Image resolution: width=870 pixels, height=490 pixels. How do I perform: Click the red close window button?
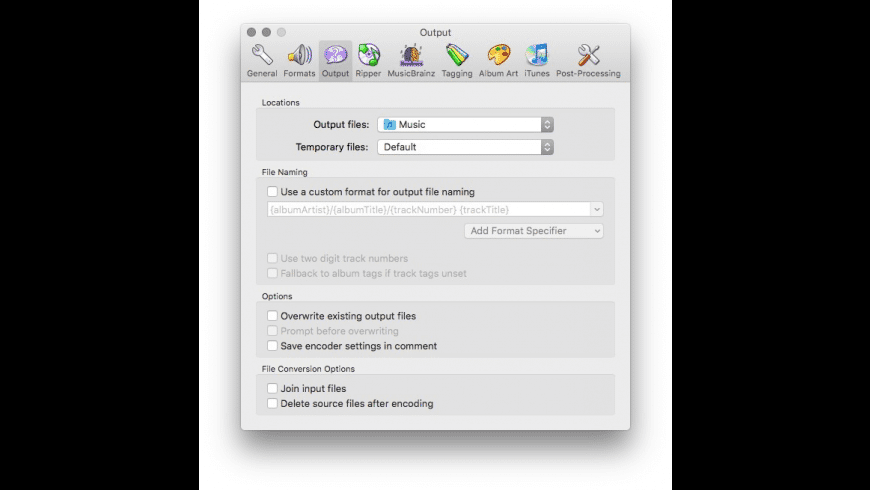(x=251, y=32)
